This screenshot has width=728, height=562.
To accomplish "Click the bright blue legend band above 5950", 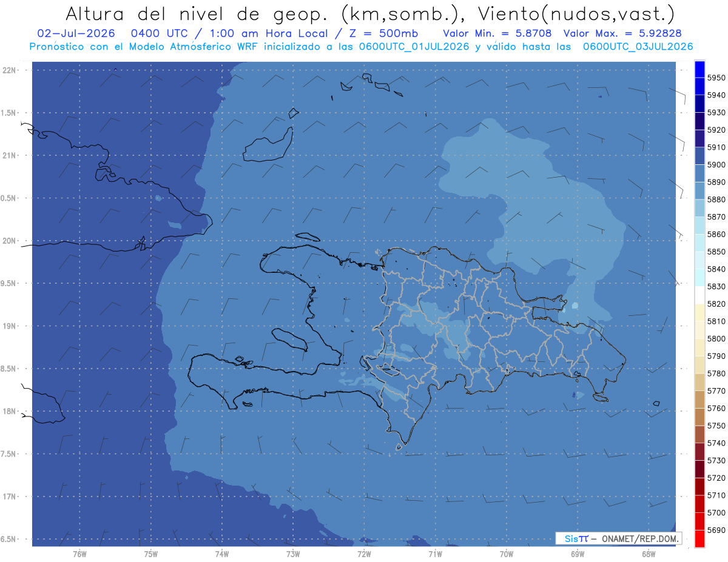I will 699,69.
